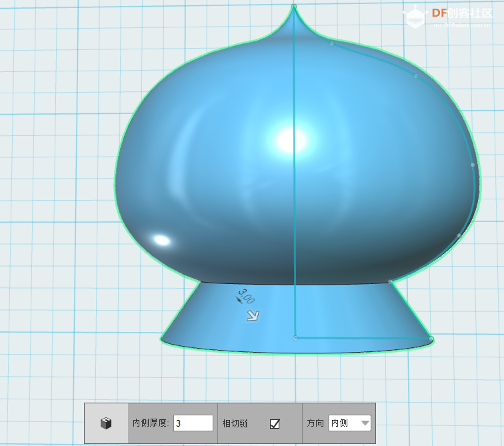504x446 pixels.
Task: Click the 3.00 dimension label on the base
Action: click(x=245, y=297)
